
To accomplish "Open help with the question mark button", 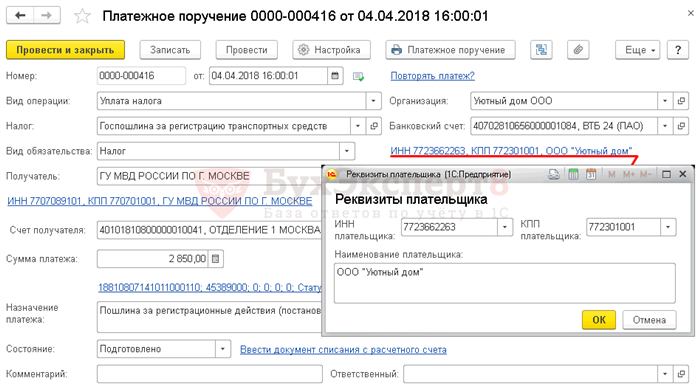I will tap(678, 50).
